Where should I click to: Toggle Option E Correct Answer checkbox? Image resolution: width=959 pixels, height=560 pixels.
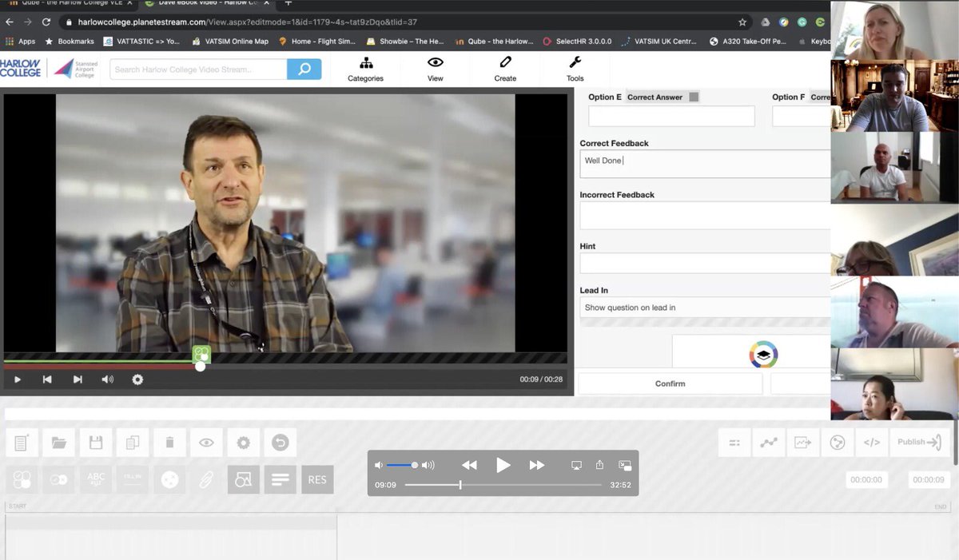(x=694, y=97)
